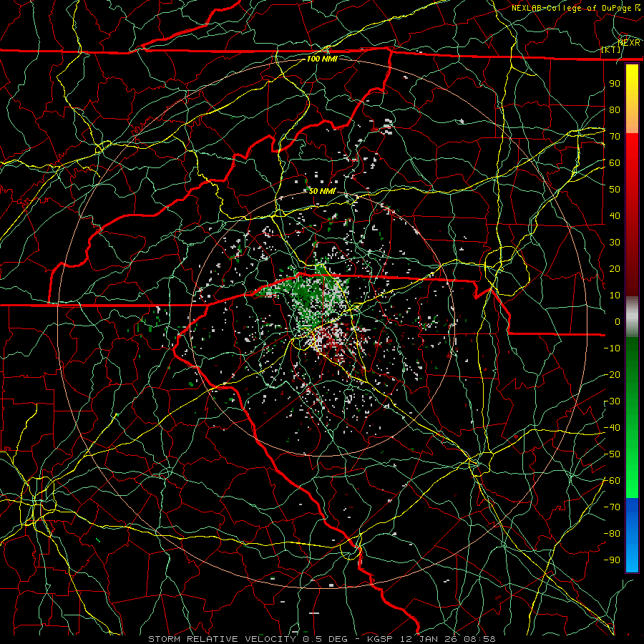Click the gray zero-velocity segment of color bar

coord(632,317)
